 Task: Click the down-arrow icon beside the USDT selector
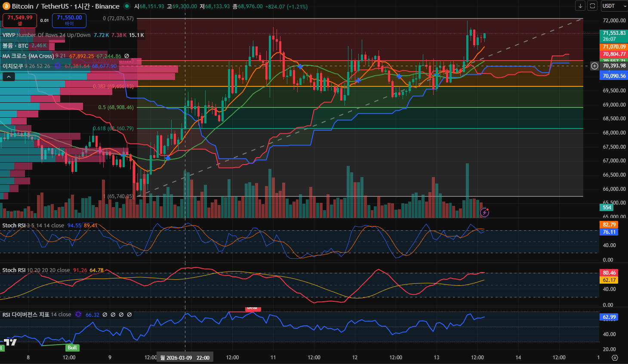point(580,6)
